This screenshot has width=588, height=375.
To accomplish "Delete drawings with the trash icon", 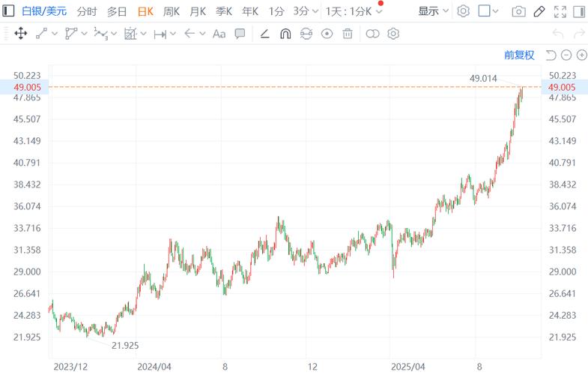I will pos(348,34).
